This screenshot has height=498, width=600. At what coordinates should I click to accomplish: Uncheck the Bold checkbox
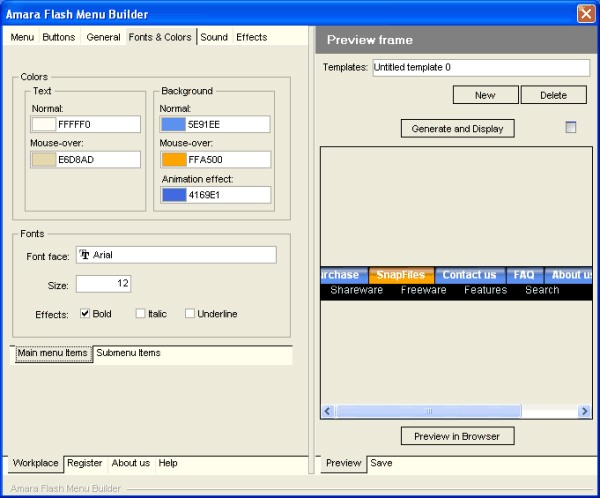click(85, 313)
